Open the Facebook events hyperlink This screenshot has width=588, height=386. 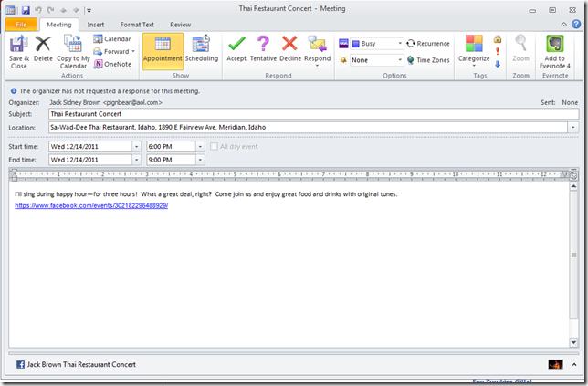pyautogui.click(x=91, y=205)
